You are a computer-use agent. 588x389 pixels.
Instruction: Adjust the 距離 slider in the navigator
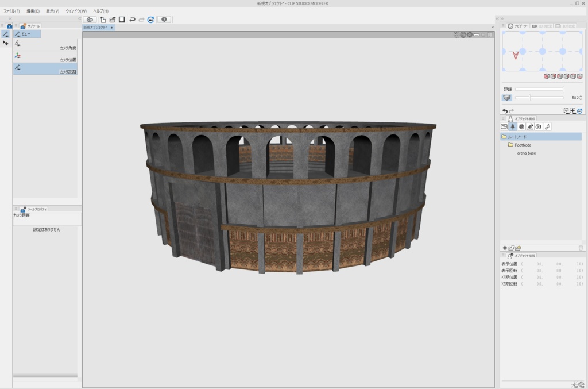[x=539, y=89]
